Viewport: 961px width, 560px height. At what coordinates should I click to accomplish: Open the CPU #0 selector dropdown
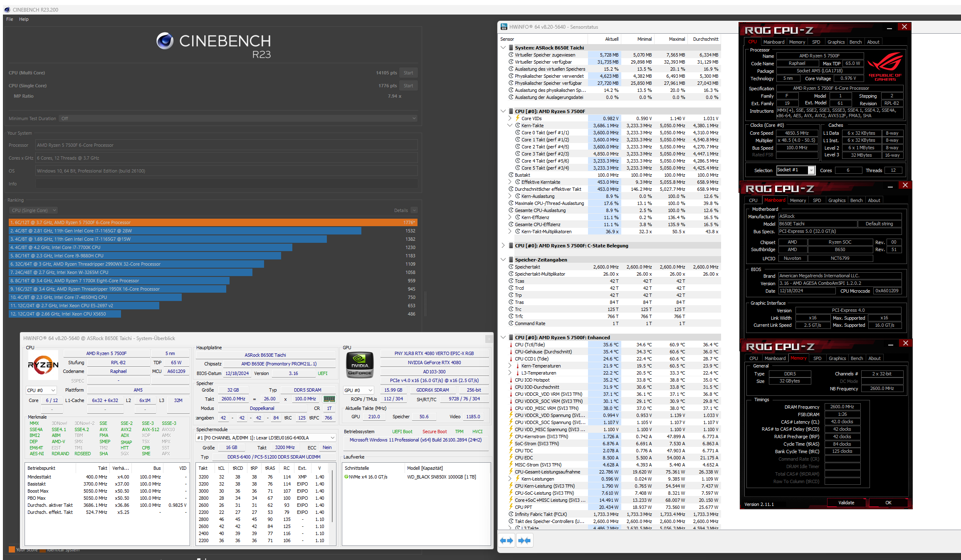click(41, 390)
